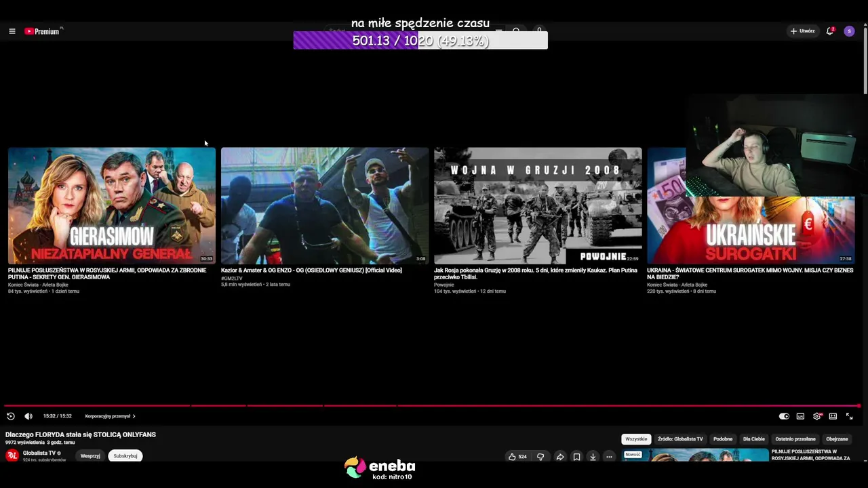Image resolution: width=868 pixels, height=488 pixels.
Task: Select the Wszystkie filter chip
Action: 636,439
